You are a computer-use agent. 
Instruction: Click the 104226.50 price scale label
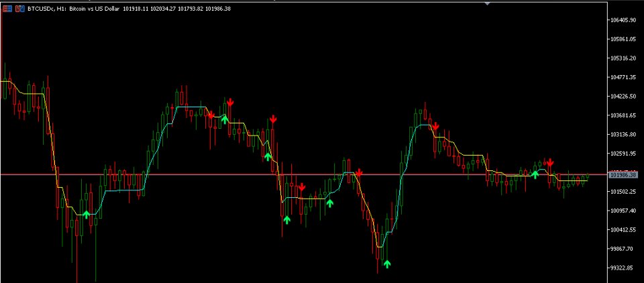(x=625, y=97)
